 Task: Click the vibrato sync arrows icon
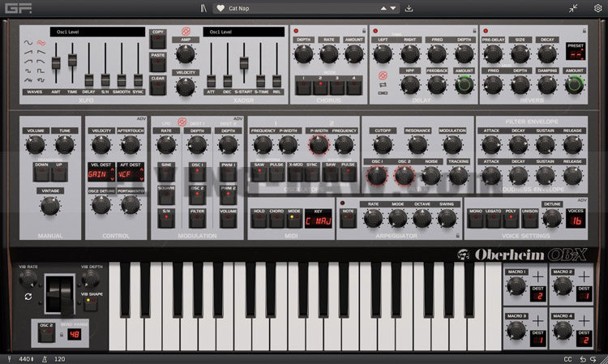click(28, 297)
